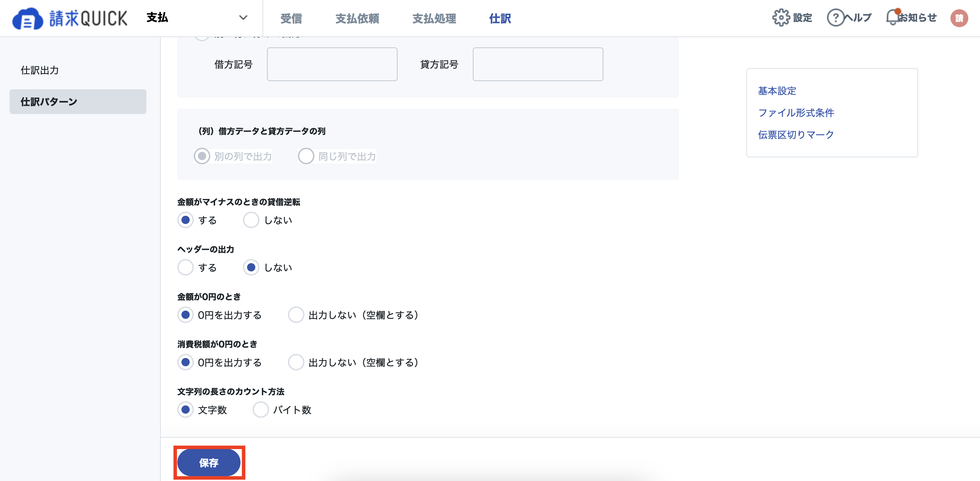Viewport: 980px width, 481px height.
Task: Select する for ヘッダーの出力
Action: click(186, 267)
